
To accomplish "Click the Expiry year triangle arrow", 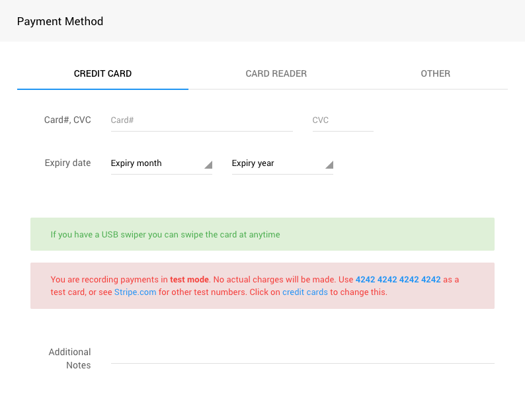I will [x=329, y=165].
